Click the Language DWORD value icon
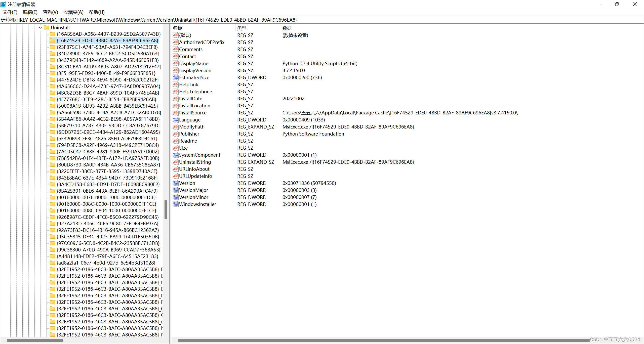 (175, 120)
